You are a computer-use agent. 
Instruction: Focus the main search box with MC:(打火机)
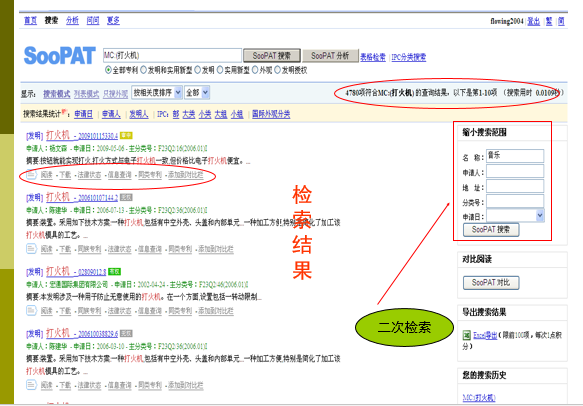coord(172,55)
